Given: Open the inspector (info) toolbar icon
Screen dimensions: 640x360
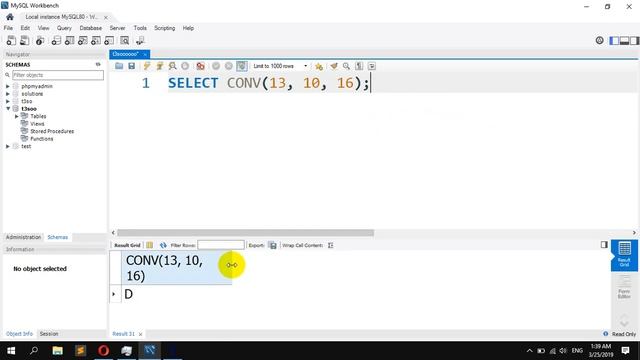Looking at the screenshot, I should [x=40, y=40].
